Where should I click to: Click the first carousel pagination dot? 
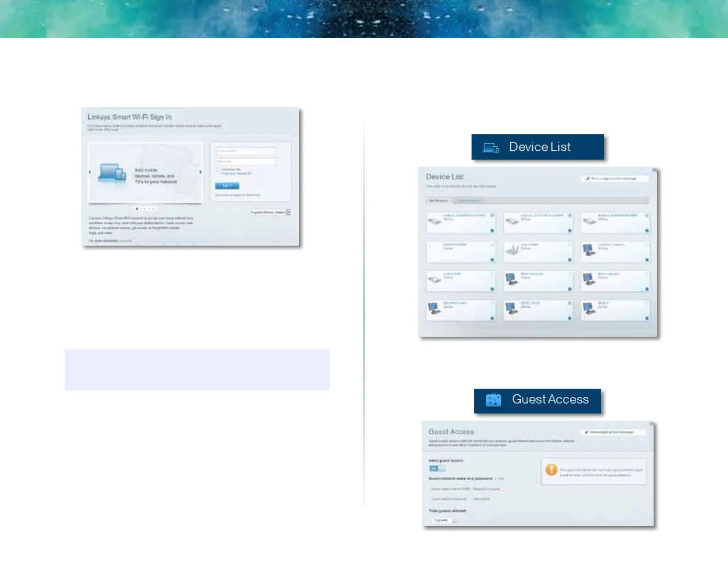click(137, 209)
